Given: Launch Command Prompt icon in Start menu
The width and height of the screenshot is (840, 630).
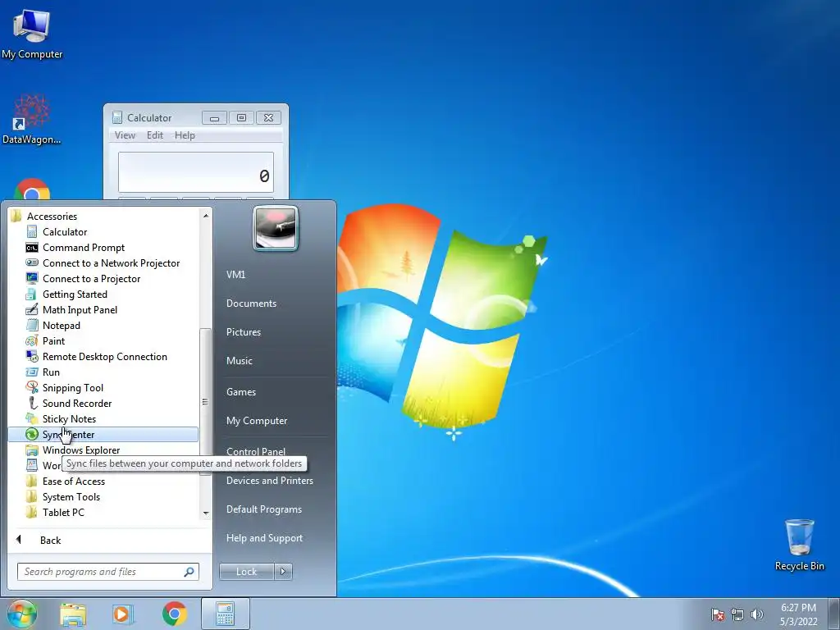Looking at the screenshot, I should pos(32,248).
